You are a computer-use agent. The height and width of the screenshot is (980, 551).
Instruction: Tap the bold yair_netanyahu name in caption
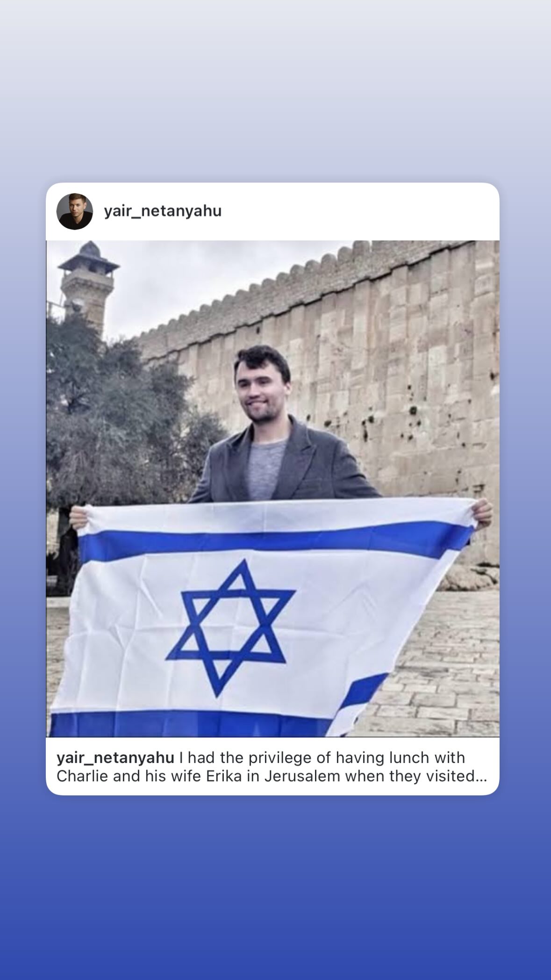point(115,757)
